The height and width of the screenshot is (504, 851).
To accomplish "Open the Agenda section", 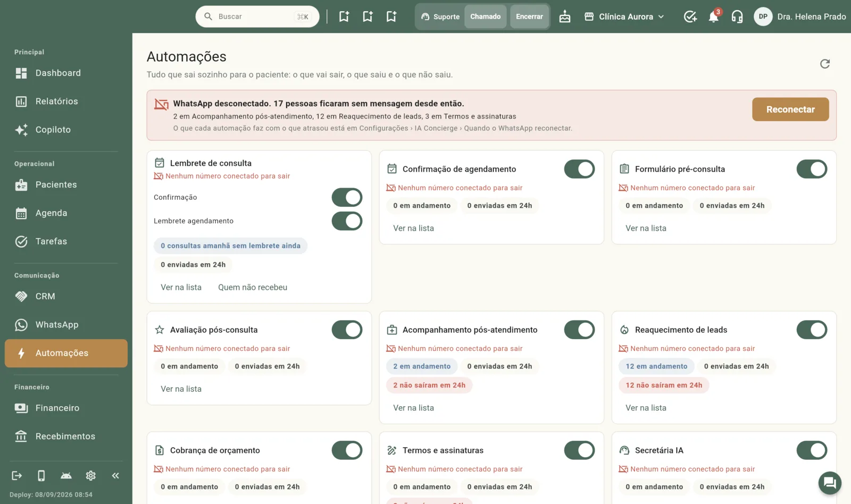I will pyautogui.click(x=66, y=213).
